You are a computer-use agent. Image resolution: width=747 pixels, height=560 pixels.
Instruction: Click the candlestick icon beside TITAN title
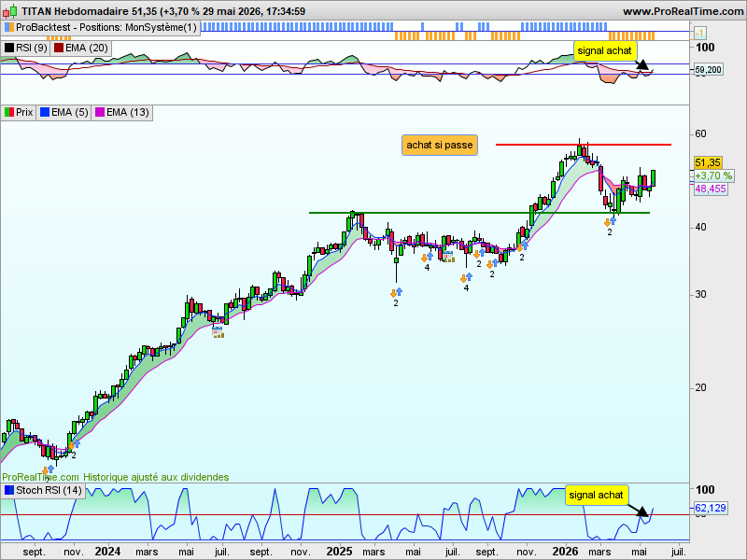(10, 10)
